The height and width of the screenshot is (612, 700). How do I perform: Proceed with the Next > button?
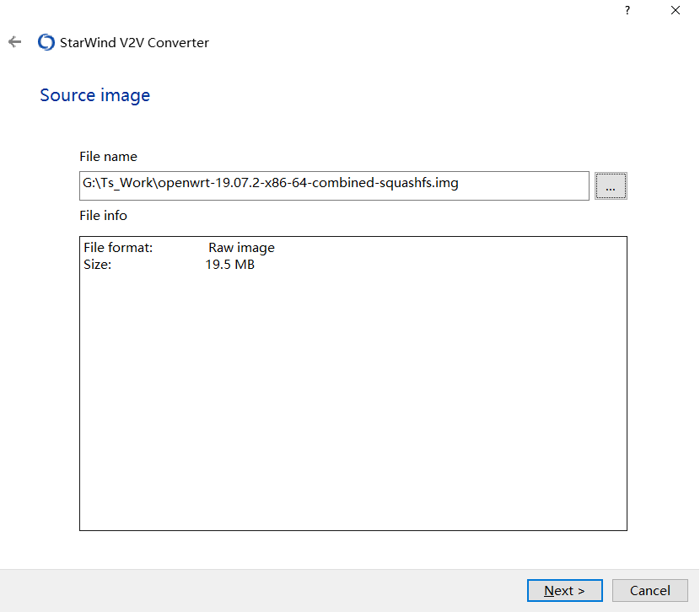tap(564, 590)
